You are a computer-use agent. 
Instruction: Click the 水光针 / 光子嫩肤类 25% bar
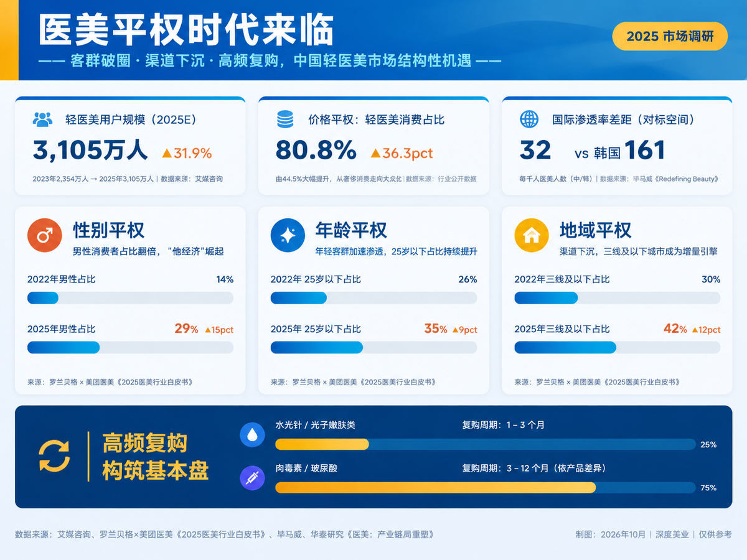[x=485, y=444]
